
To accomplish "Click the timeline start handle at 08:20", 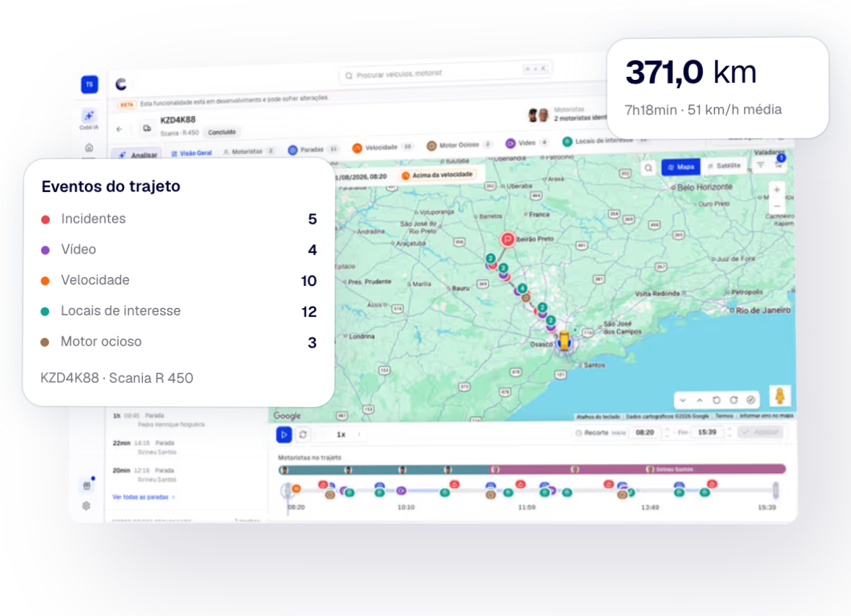I will 287,491.
